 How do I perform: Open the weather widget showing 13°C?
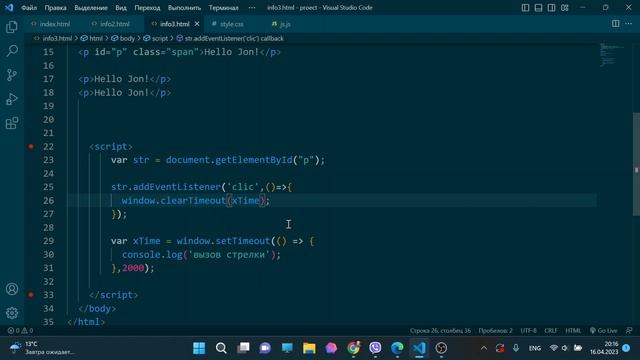(42, 348)
